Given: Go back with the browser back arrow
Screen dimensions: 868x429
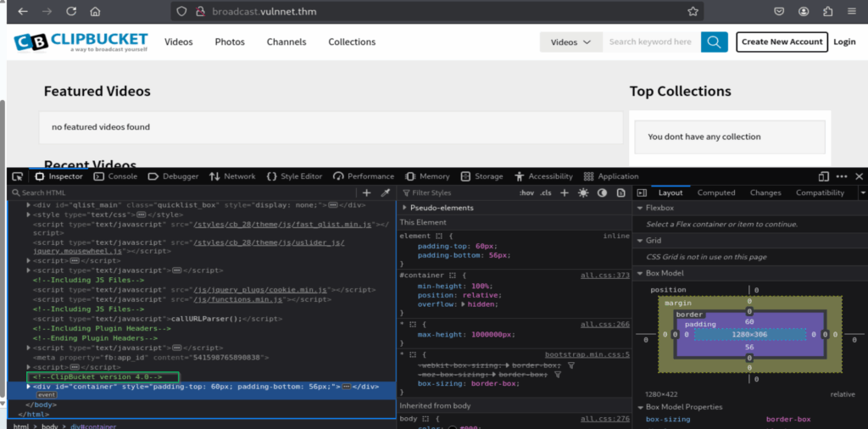Looking at the screenshot, I should point(23,11).
